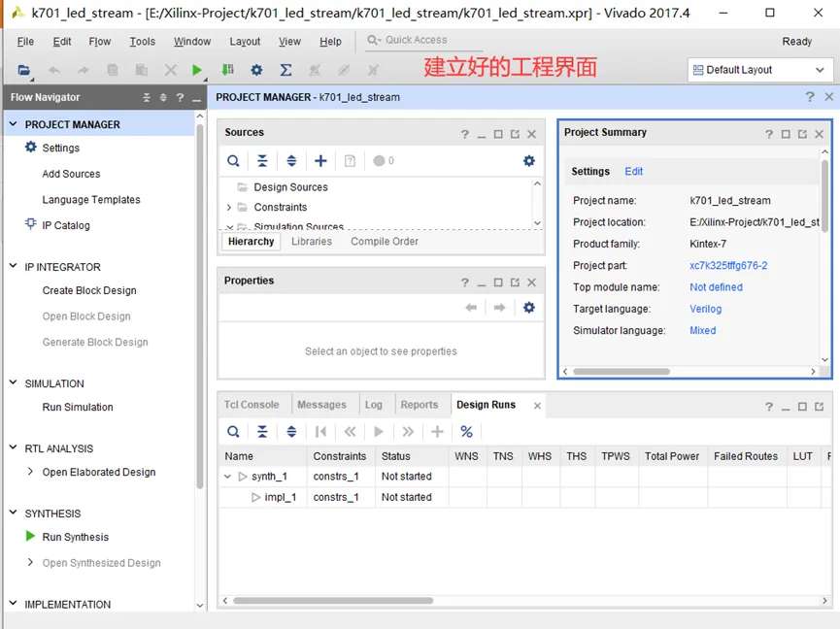Click Not defined top module link

click(716, 287)
